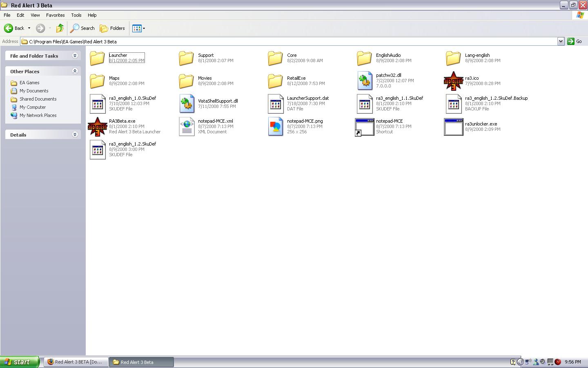Open the View menu
588x368 pixels.
tap(35, 15)
